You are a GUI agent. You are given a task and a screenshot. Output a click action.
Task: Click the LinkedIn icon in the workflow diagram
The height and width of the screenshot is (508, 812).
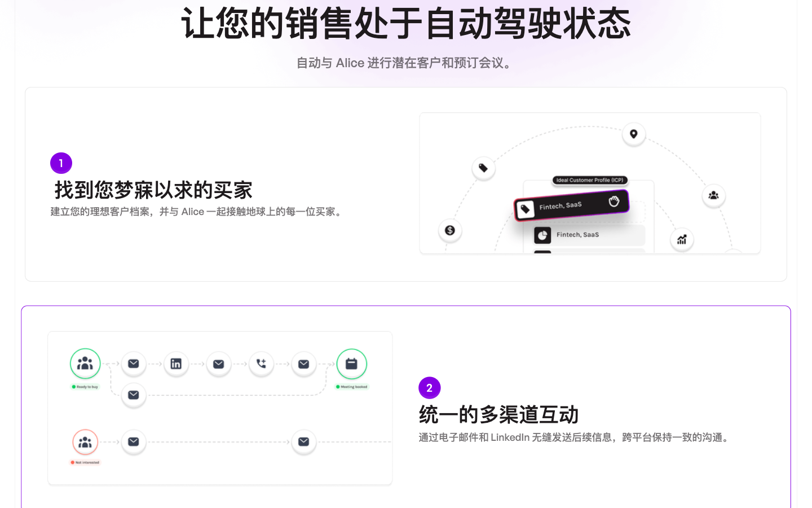click(x=176, y=364)
